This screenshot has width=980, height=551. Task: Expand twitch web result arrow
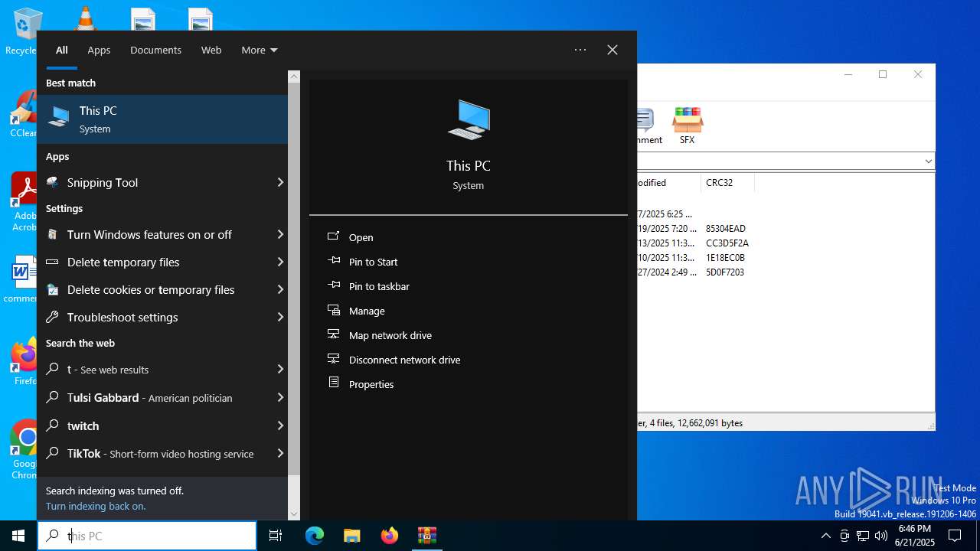(x=280, y=425)
